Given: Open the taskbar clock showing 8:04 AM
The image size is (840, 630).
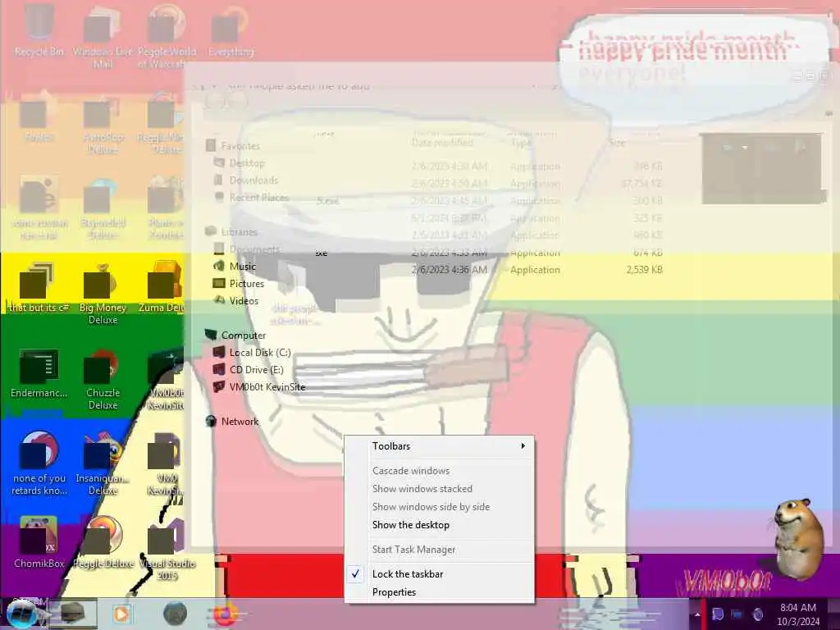Looking at the screenshot, I should [x=798, y=614].
